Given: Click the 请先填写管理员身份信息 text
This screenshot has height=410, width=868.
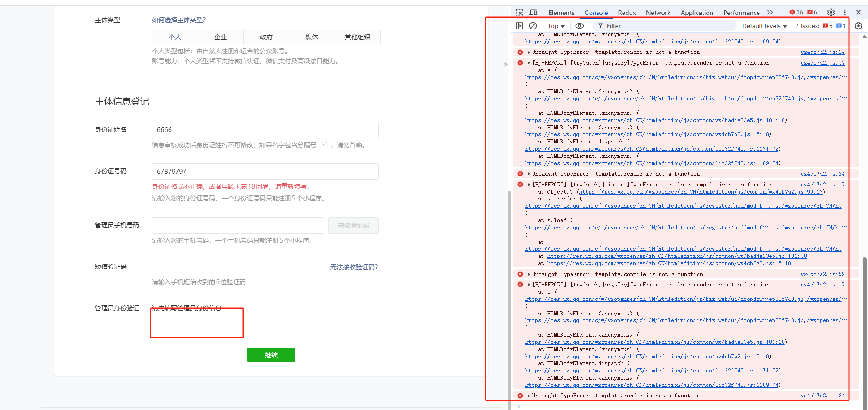Looking at the screenshot, I should coord(187,309).
